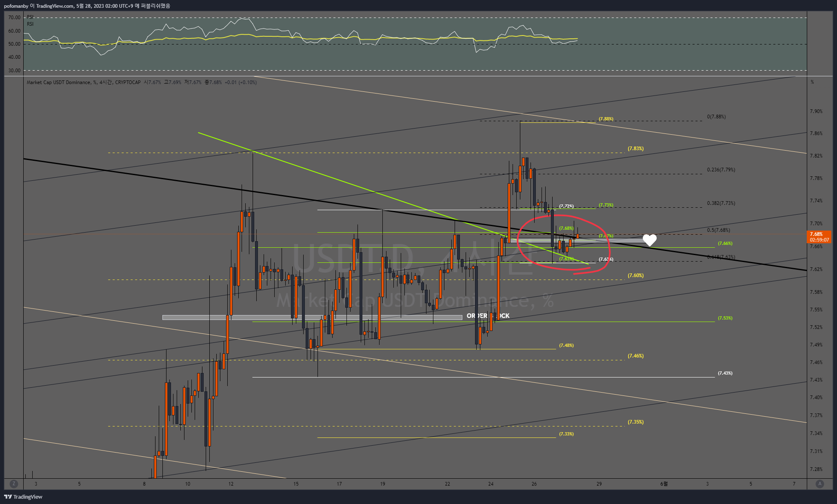Click the white heart marker on the chart
The height and width of the screenshot is (504, 837).
pos(650,240)
